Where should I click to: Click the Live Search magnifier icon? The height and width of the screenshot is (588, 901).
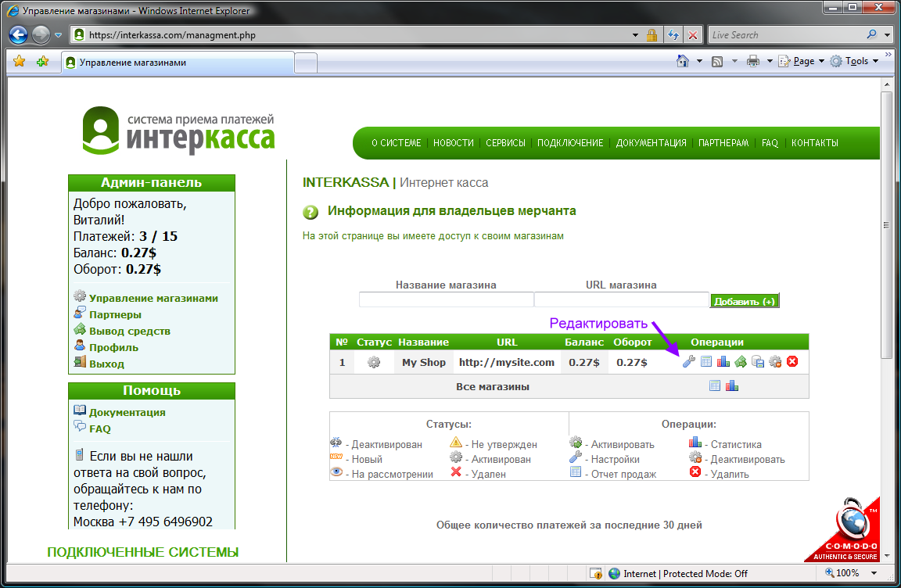click(x=872, y=34)
